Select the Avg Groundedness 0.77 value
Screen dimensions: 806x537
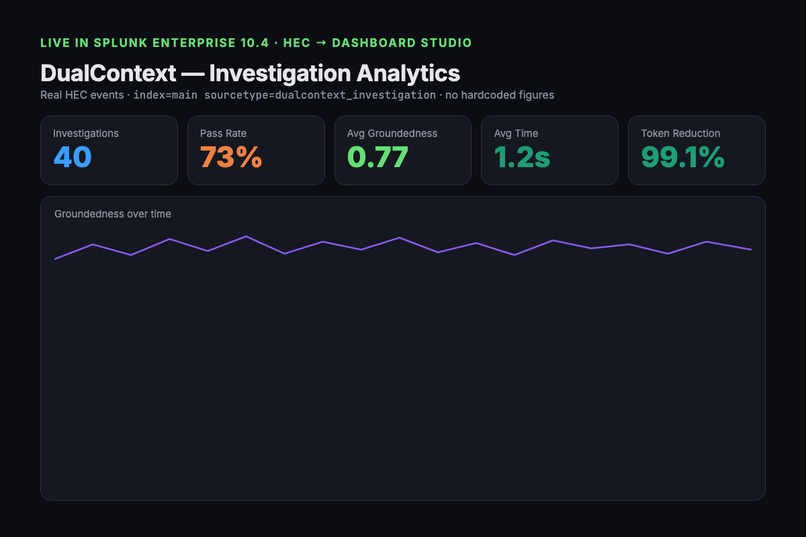coord(377,157)
